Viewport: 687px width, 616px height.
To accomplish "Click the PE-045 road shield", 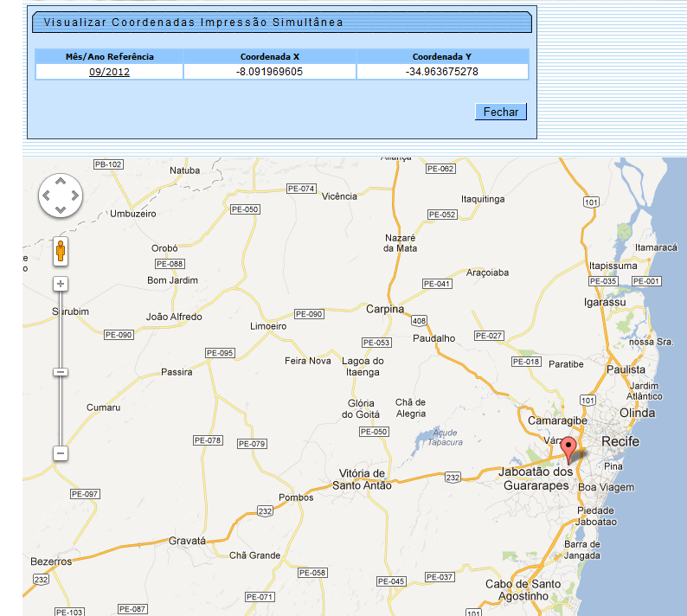I will (392, 581).
